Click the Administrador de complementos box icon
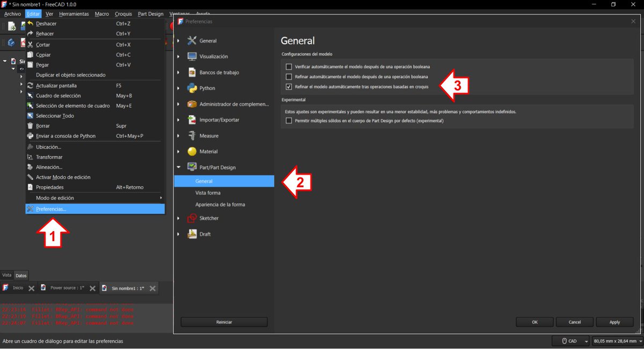The height and width of the screenshot is (349, 644). pos(192,104)
